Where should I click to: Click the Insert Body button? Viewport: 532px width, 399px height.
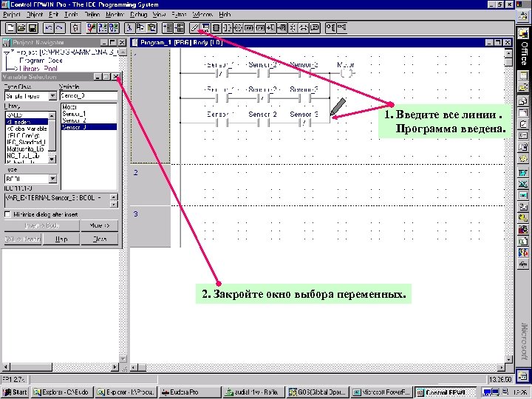pos(41,225)
